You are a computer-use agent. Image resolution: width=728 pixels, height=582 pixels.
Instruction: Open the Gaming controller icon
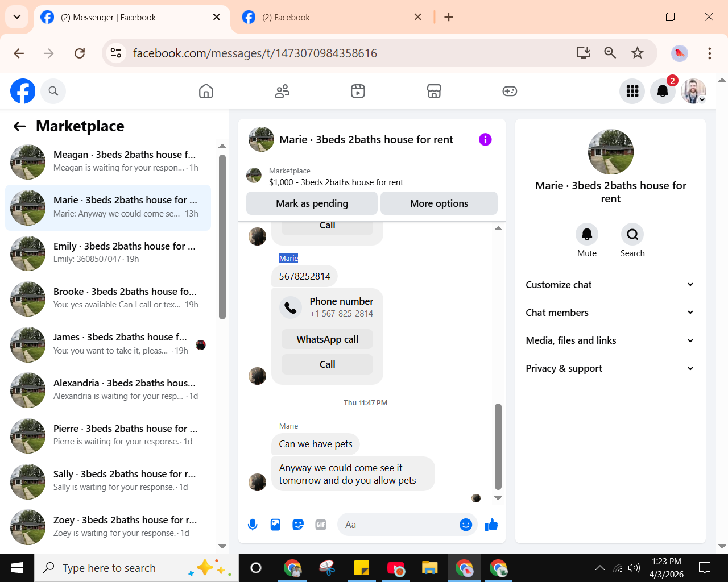tap(510, 91)
